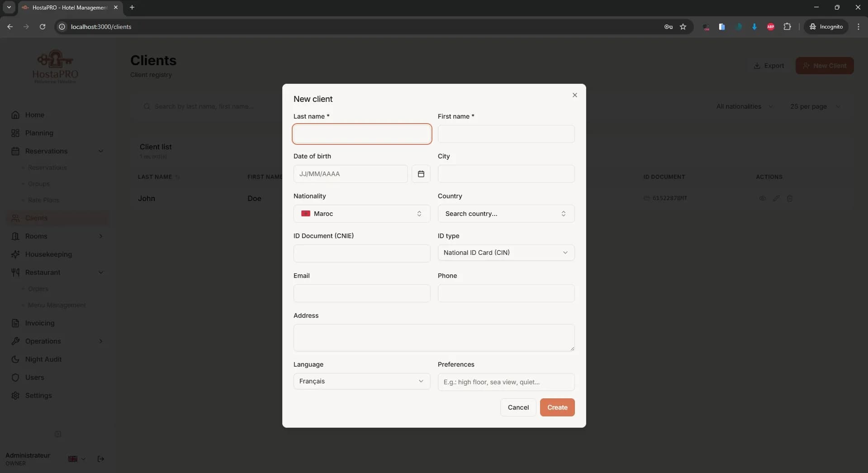
Task: Click the Invoicing icon in the sidebar
Action: pos(15,323)
